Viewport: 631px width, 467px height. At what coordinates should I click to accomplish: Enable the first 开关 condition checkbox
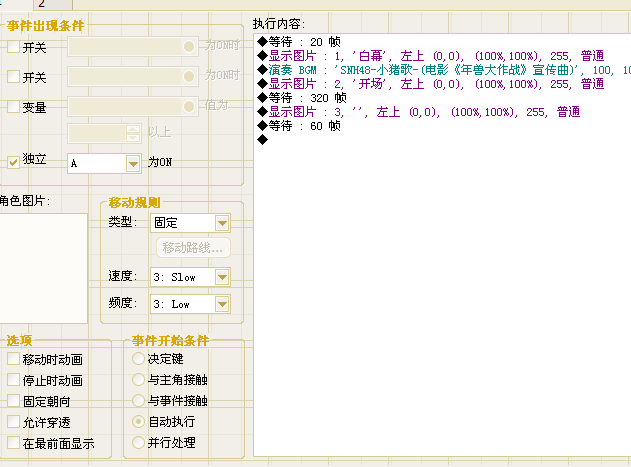pos(13,47)
